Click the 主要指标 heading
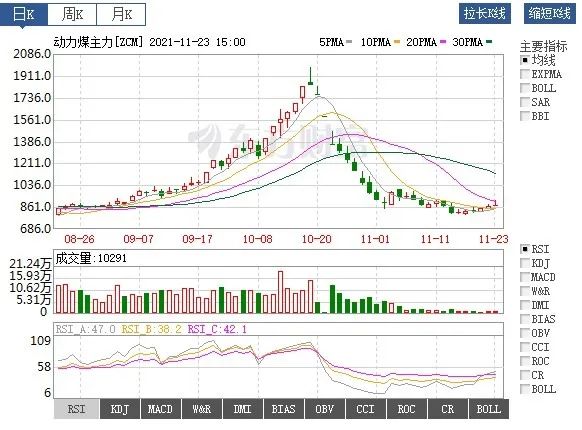Screen dimensions: 582x430 tap(544, 46)
